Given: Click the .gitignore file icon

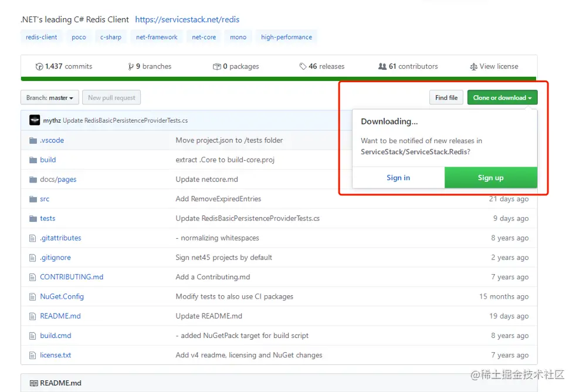Looking at the screenshot, I should 33,258.
